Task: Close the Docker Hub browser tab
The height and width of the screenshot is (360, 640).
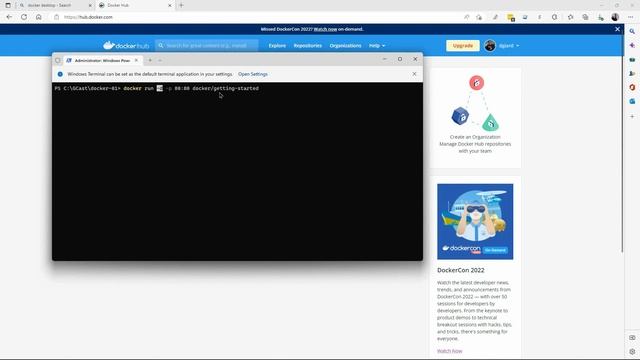Action: (x=170, y=5)
